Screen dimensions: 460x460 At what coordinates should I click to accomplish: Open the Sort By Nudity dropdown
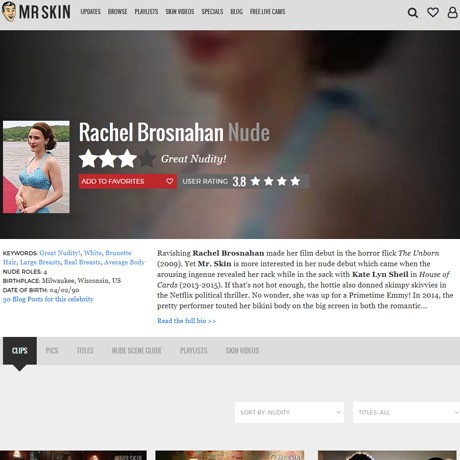pyautogui.click(x=289, y=412)
